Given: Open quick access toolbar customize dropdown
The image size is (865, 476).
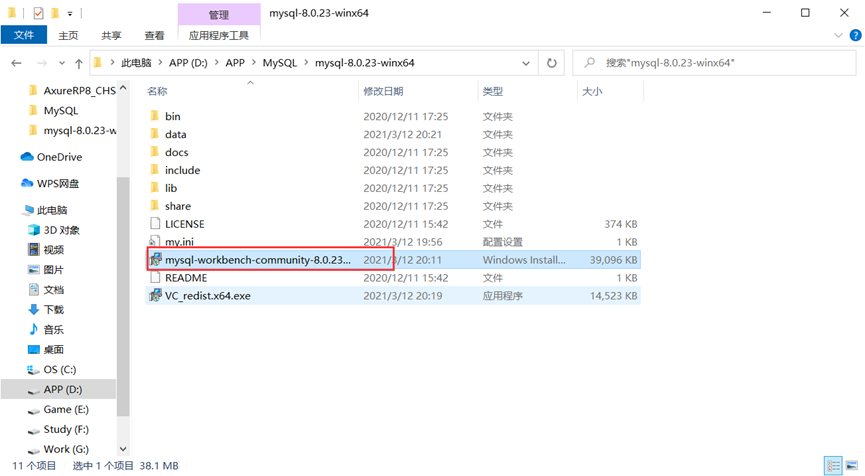Looking at the screenshot, I should point(70,13).
